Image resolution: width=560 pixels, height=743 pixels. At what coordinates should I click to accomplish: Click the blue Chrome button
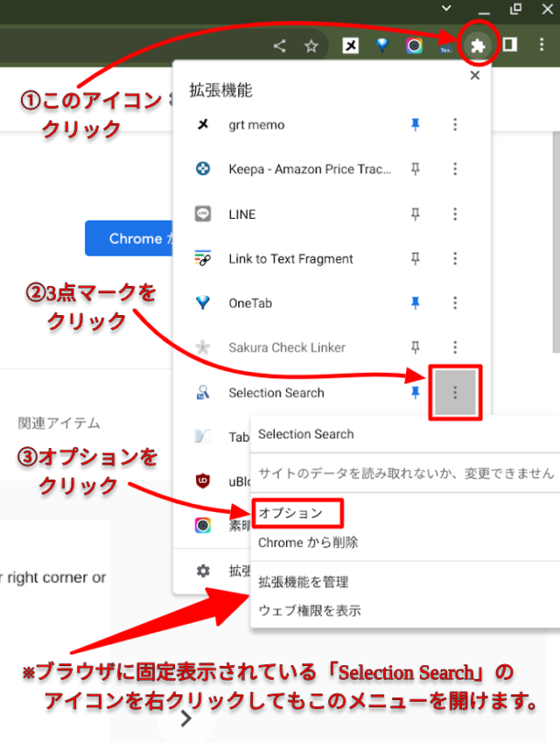[x=129, y=238]
